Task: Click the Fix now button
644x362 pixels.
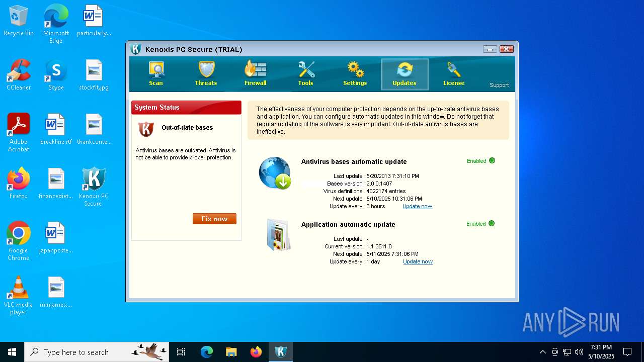Action: [x=214, y=219]
